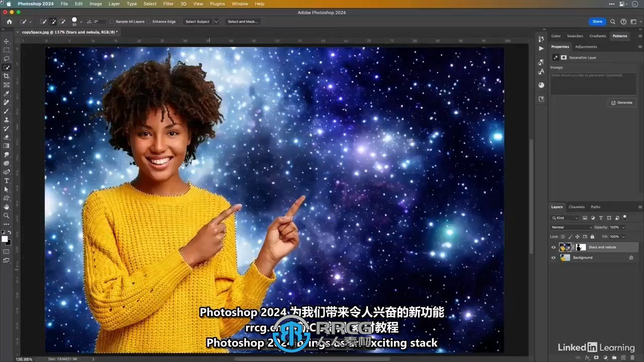Click the Generate button
Screen dimensions: 644x362
coord(622,103)
